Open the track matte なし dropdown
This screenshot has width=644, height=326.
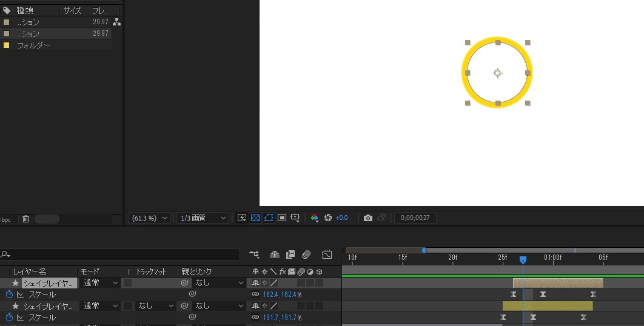pyautogui.click(x=156, y=306)
